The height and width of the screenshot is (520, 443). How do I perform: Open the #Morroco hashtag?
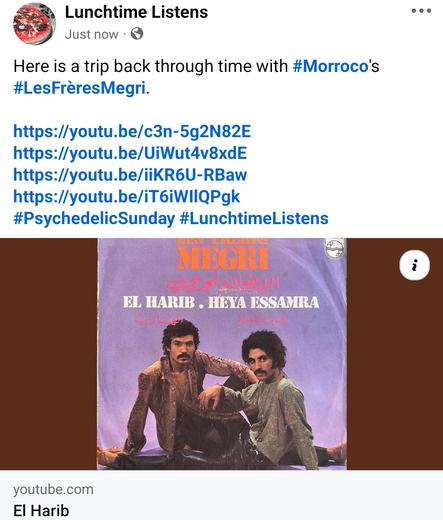point(330,66)
